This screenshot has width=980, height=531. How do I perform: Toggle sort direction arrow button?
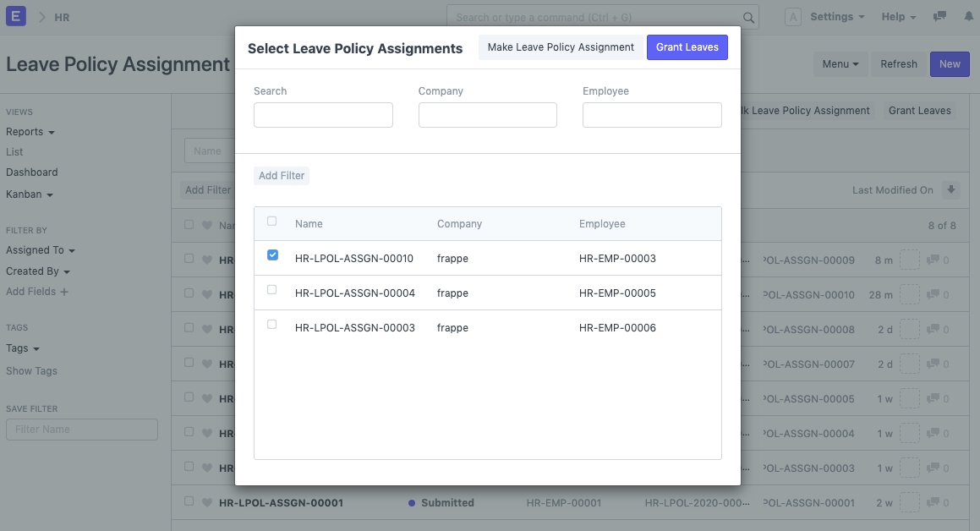[951, 190]
